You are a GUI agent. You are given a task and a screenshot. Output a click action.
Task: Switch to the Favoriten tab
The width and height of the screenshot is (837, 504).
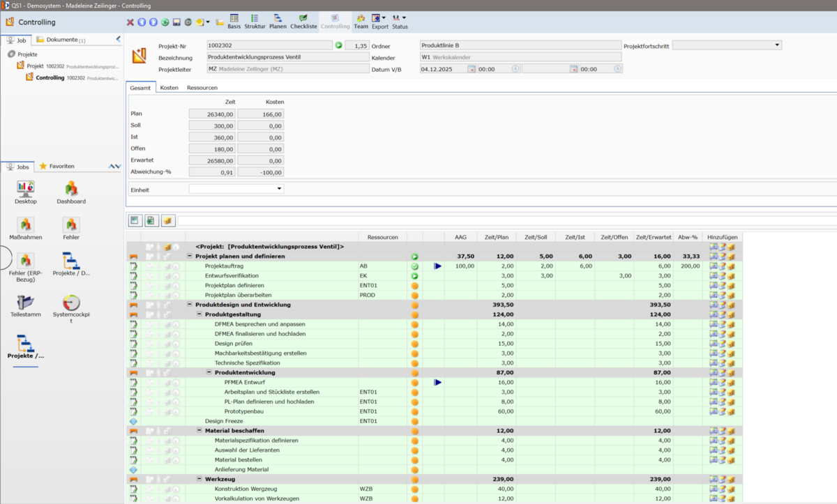(56, 167)
